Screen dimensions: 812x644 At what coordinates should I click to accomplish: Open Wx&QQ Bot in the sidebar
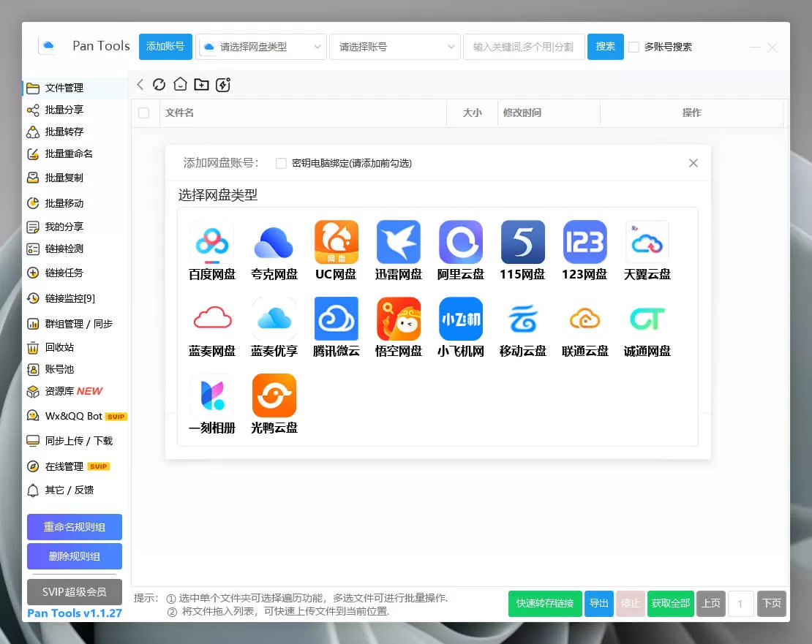(x=75, y=416)
